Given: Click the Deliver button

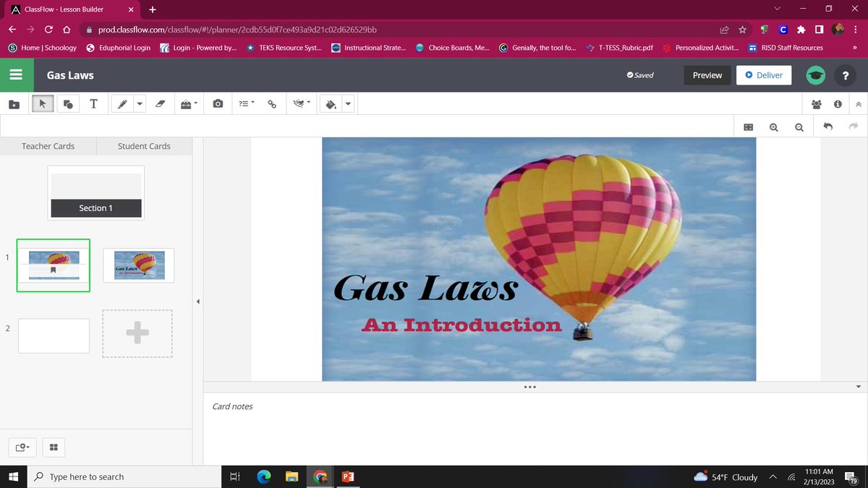Looking at the screenshot, I should (764, 75).
